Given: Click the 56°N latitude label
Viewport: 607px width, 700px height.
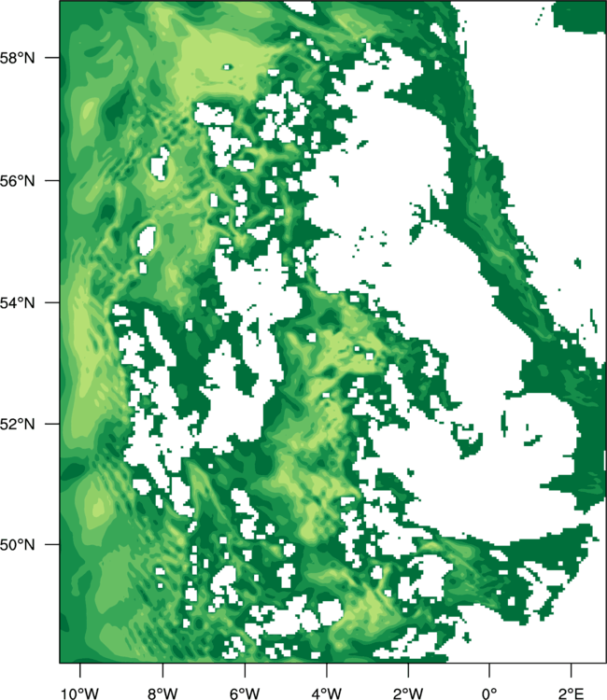Looking at the screenshot, I should coord(17,181).
